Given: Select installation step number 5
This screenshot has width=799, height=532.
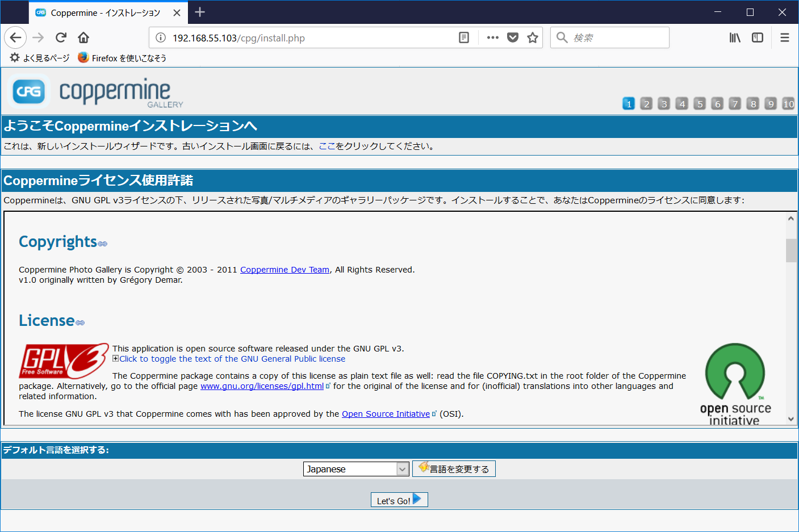Looking at the screenshot, I should (x=700, y=104).
